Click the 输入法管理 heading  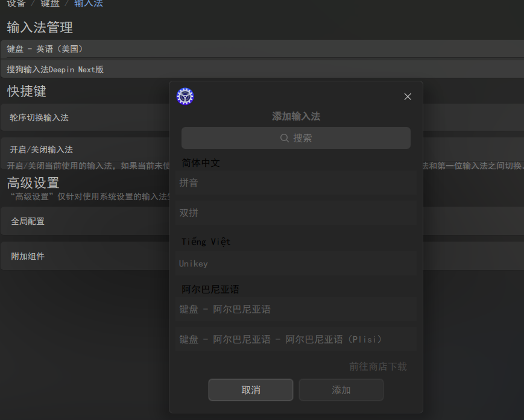40,27
